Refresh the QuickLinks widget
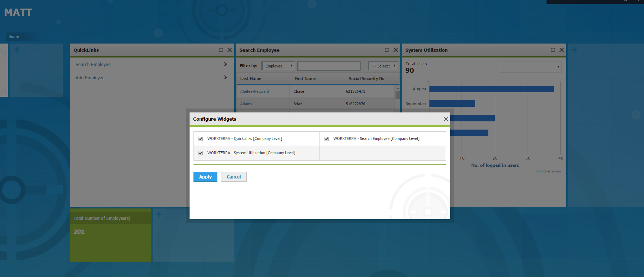Viewport: 644px width, 277px height. click(221, 50)
